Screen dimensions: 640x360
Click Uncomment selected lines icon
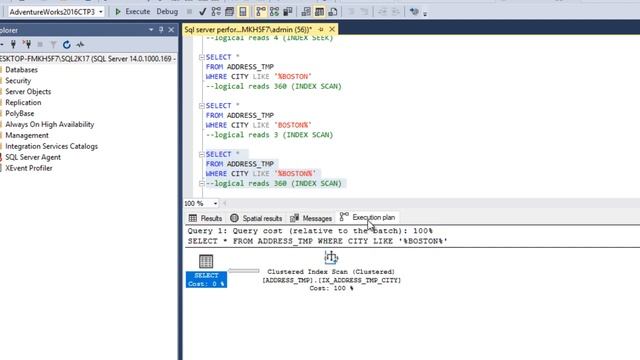364,12
